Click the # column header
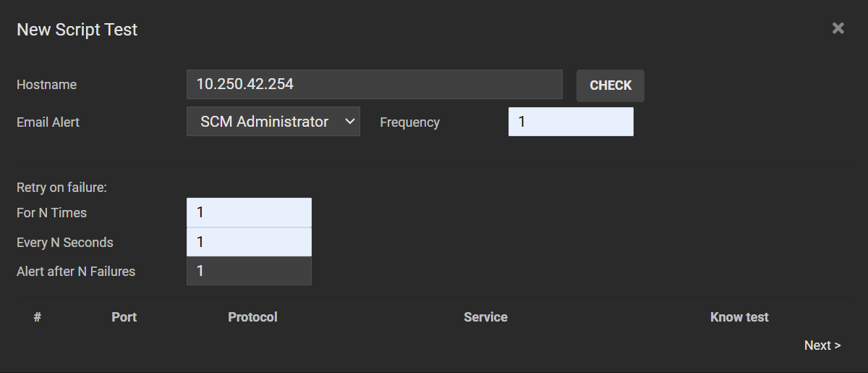 tap(37, 317)
